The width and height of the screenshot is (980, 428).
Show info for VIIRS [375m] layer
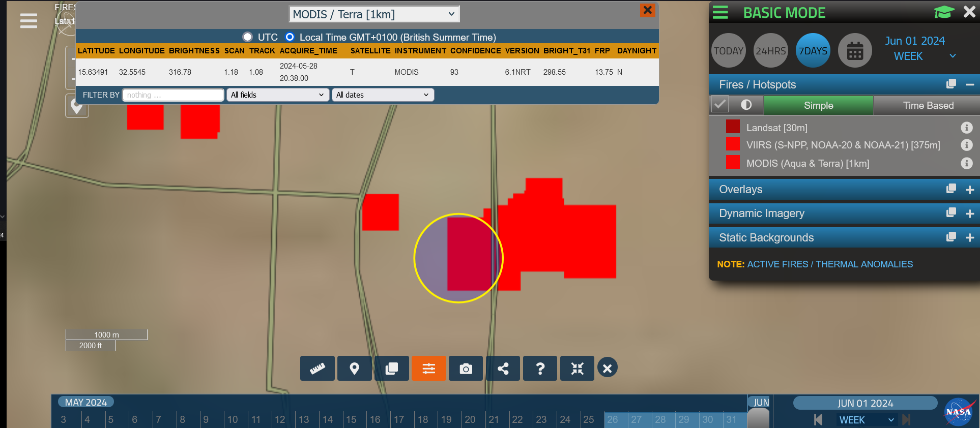click(966, 145)
